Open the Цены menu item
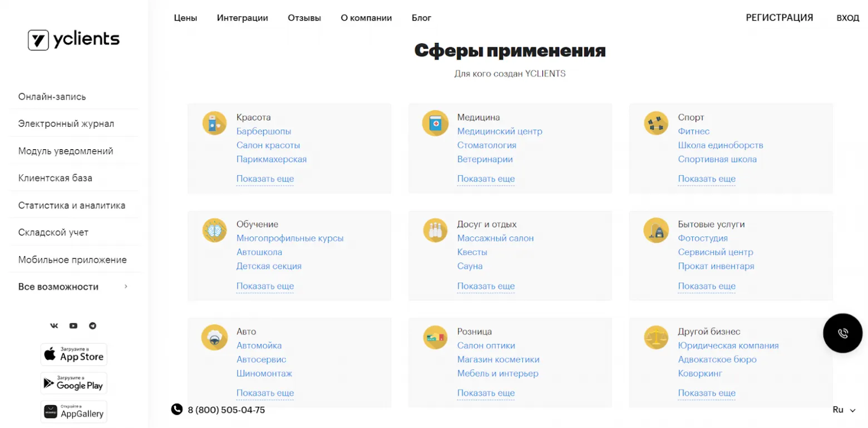This screenshot has height=428, width=868. pyautogui.click(x=185, y=18)
